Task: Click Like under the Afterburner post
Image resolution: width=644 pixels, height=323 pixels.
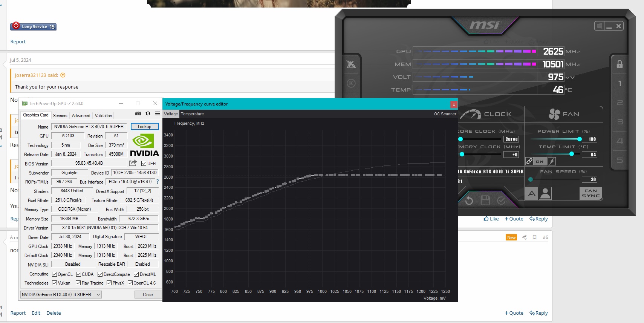Action: click(x=491, y=219)
